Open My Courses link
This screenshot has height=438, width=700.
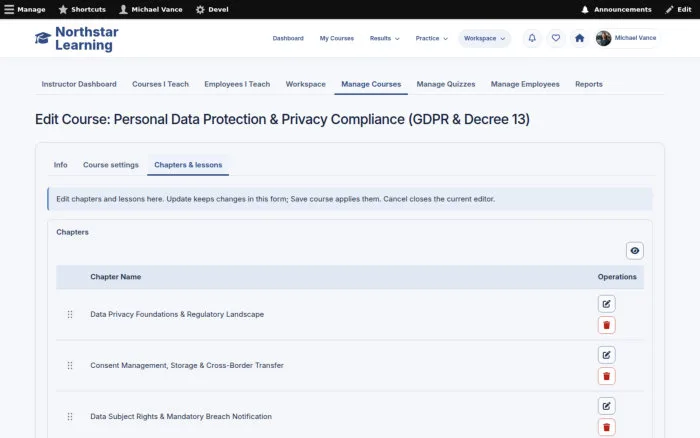pyautogui.click(x=337, y=38)
